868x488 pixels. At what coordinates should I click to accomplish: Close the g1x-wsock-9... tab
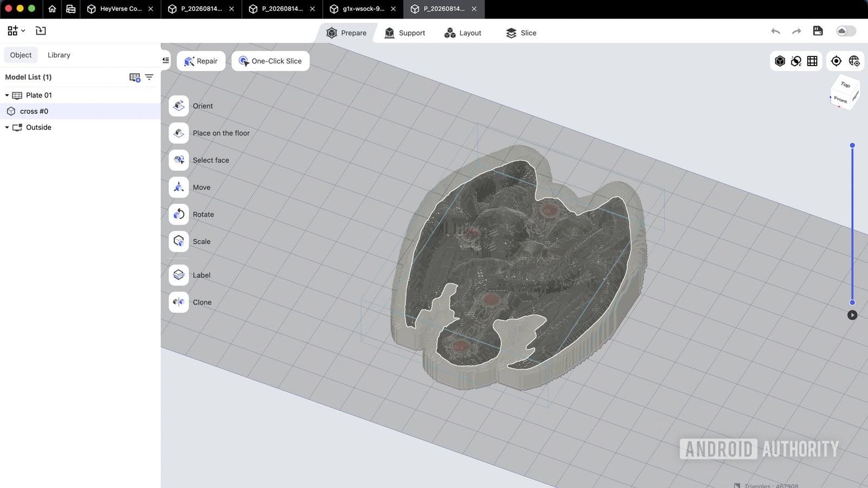click(x=393, y=9)
